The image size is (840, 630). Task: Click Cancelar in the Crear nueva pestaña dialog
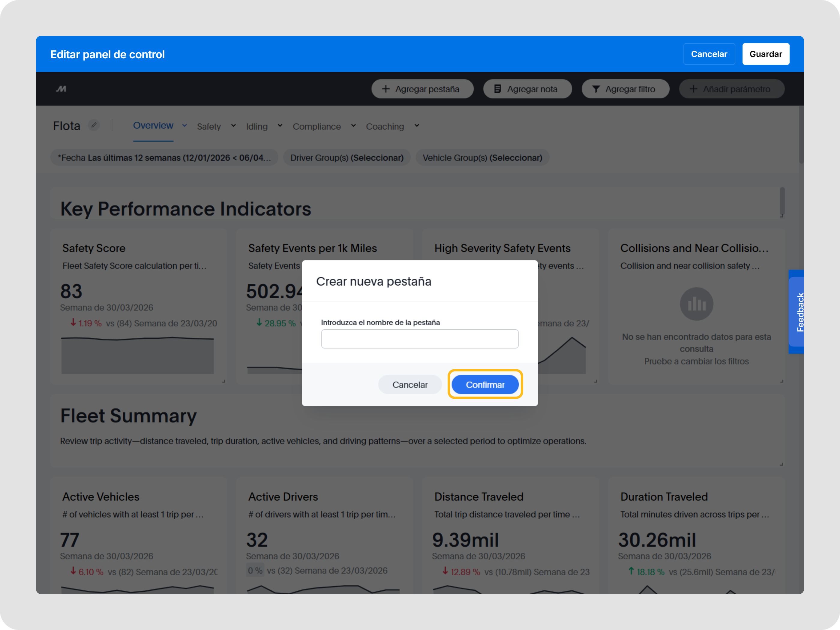tap(410, 385)
